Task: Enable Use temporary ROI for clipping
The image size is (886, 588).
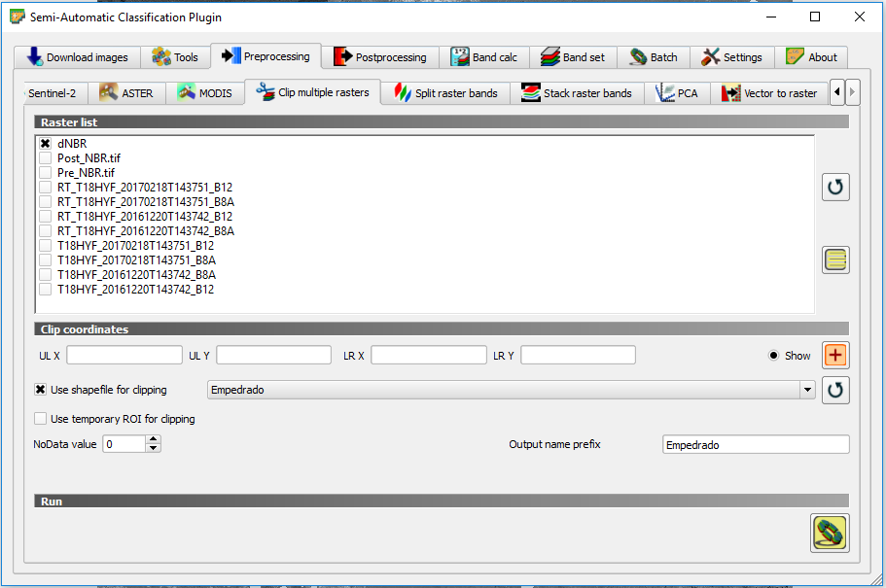Action: coord(41,419)
